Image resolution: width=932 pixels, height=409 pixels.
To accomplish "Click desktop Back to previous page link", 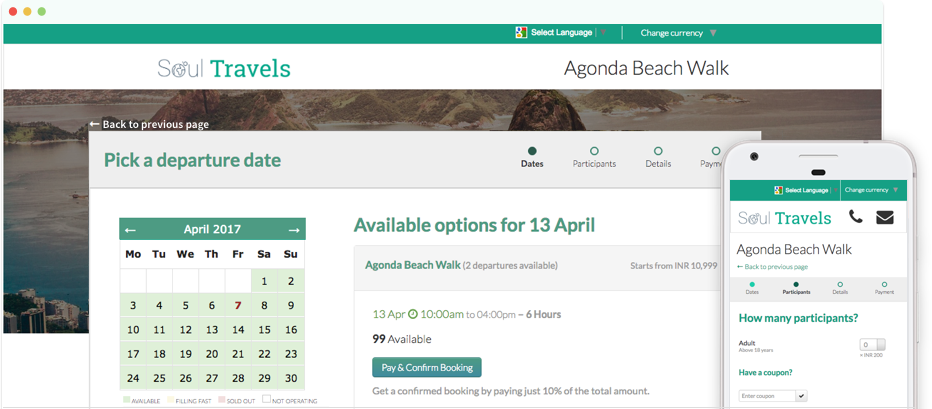I will [x=149, y=124].
